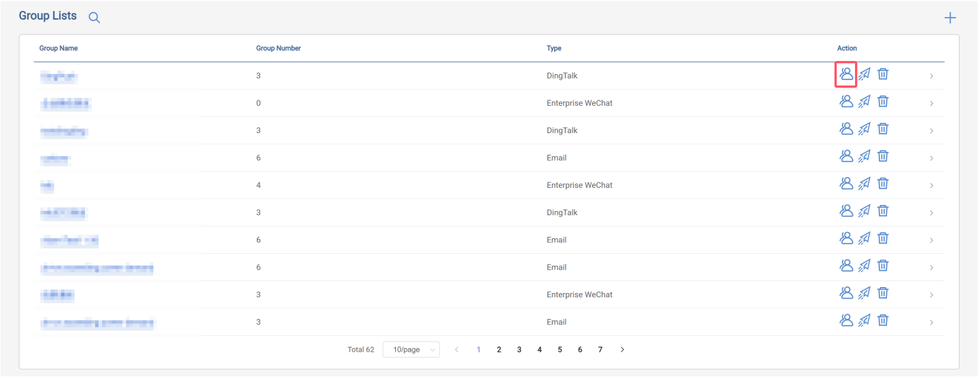This screenshot has height=378, width=980.
Task: Select page 5 in pagination
Action: click(560, 349)
